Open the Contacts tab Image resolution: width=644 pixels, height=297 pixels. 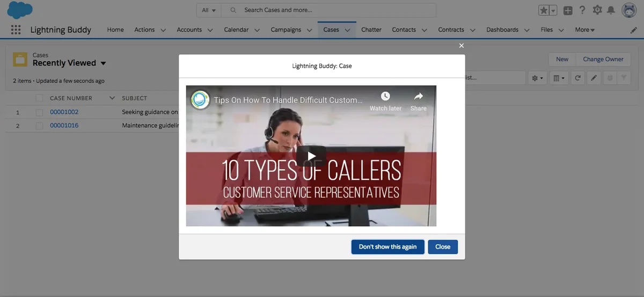[x=404, y=30]
